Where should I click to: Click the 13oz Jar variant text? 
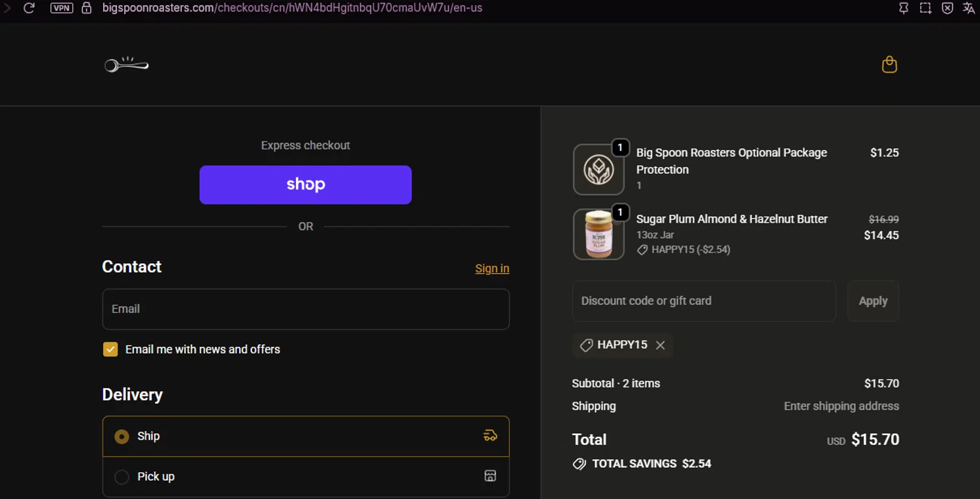click(x=655, y=235)
